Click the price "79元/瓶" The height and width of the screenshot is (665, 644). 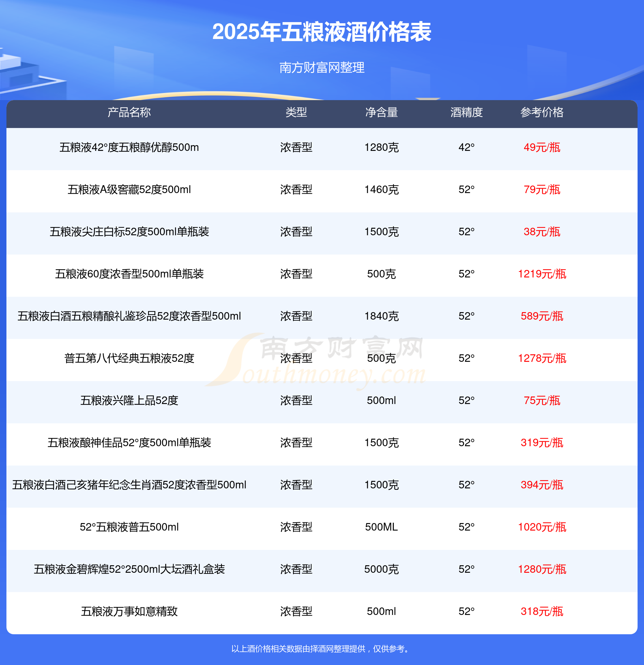(542, 189)
